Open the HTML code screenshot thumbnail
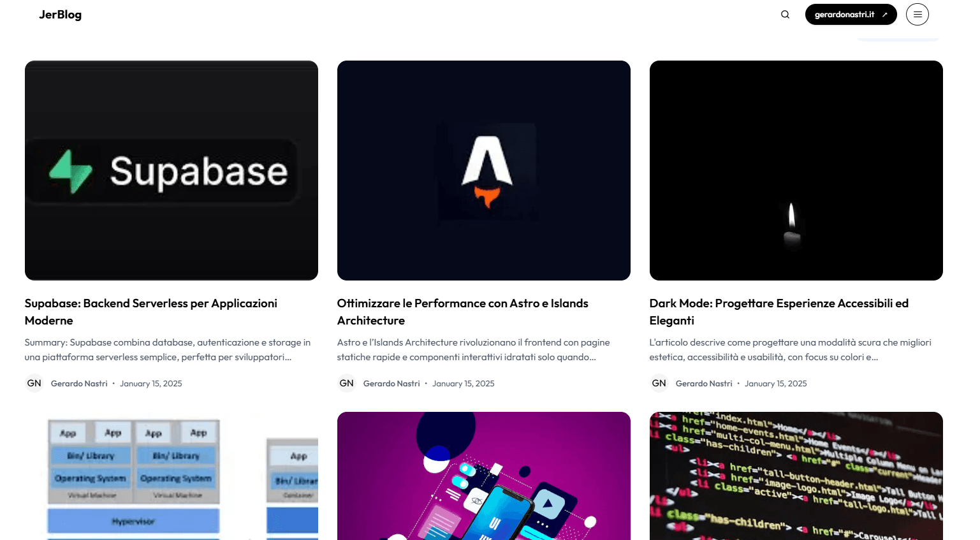The width and height of the screenshot is (980, 540). (x=796, y=476)
